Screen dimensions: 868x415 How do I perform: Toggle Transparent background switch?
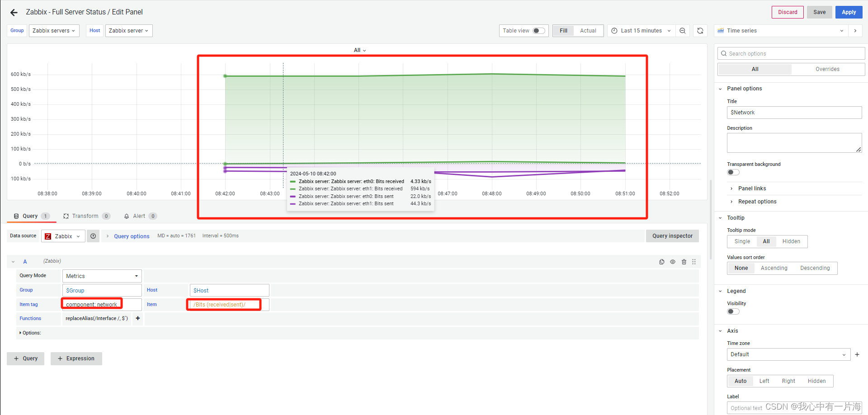[x=733, y=172]
